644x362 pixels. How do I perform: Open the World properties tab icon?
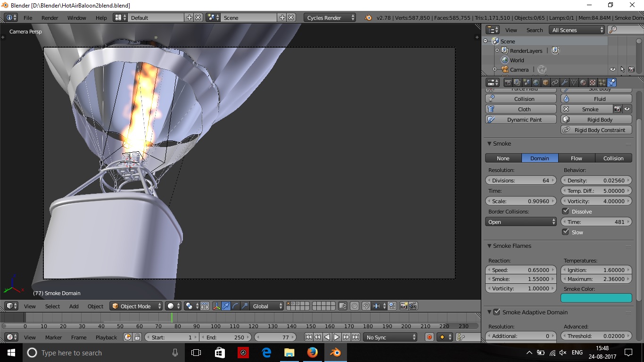[x=536, y=82]
